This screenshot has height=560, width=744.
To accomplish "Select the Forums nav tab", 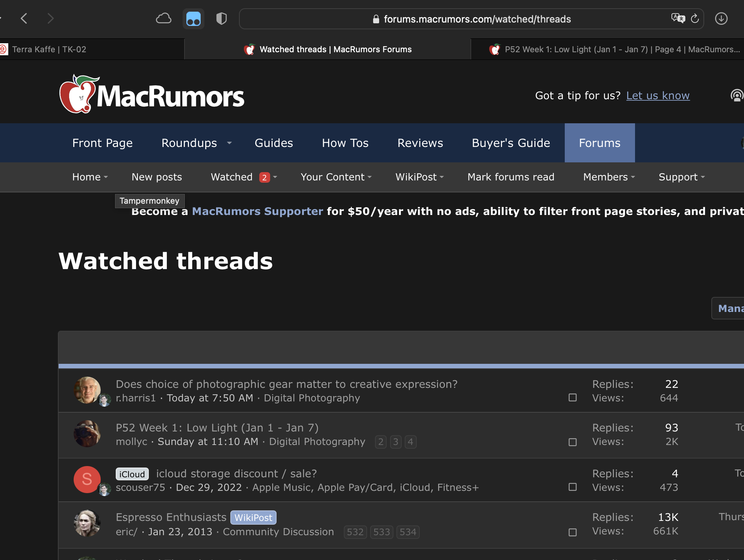I will [600, 143].
